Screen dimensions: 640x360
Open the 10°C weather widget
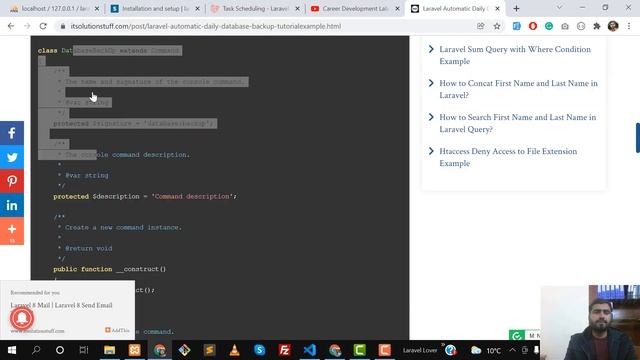(x=486, y=351)
